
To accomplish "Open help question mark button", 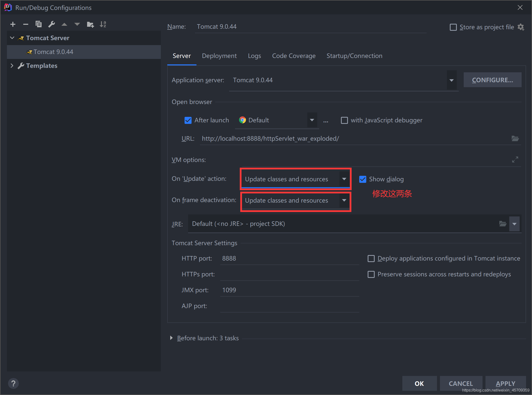I will [13, 383].
